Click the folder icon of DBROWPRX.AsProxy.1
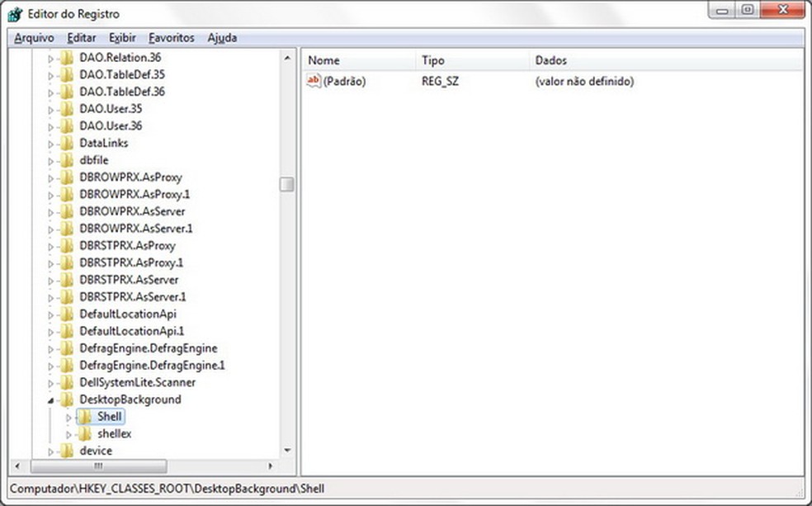This screenshot has height=506, width=812. tap(67, 194)
